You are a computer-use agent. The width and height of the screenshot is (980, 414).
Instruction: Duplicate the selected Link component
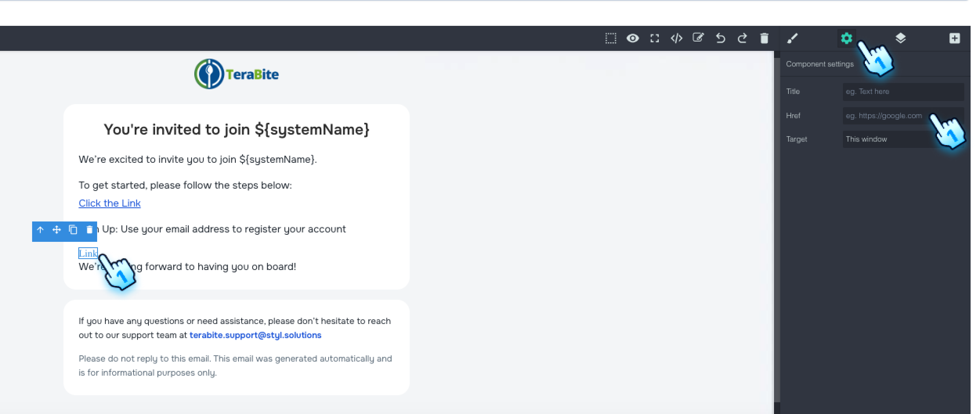click(x=73, y=230)
